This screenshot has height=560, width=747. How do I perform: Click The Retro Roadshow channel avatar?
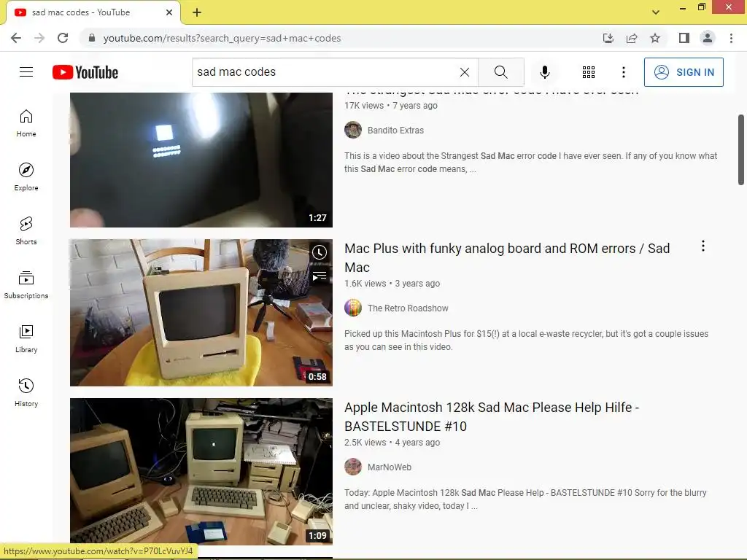[x=353, y=308]
